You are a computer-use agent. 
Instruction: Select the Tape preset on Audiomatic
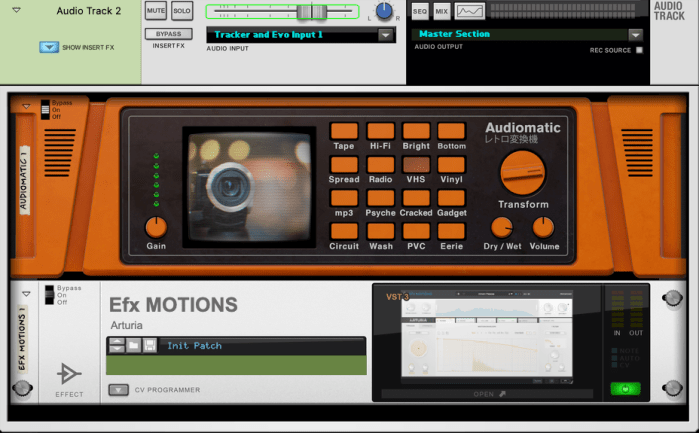click(x=343, y=131)
